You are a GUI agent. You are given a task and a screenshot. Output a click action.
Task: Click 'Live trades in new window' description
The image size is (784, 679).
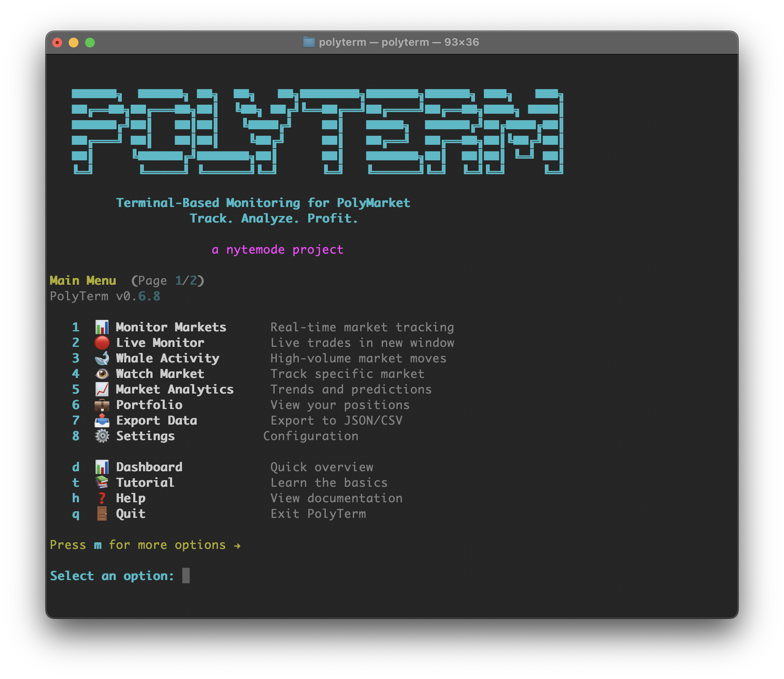click(362, 343)
